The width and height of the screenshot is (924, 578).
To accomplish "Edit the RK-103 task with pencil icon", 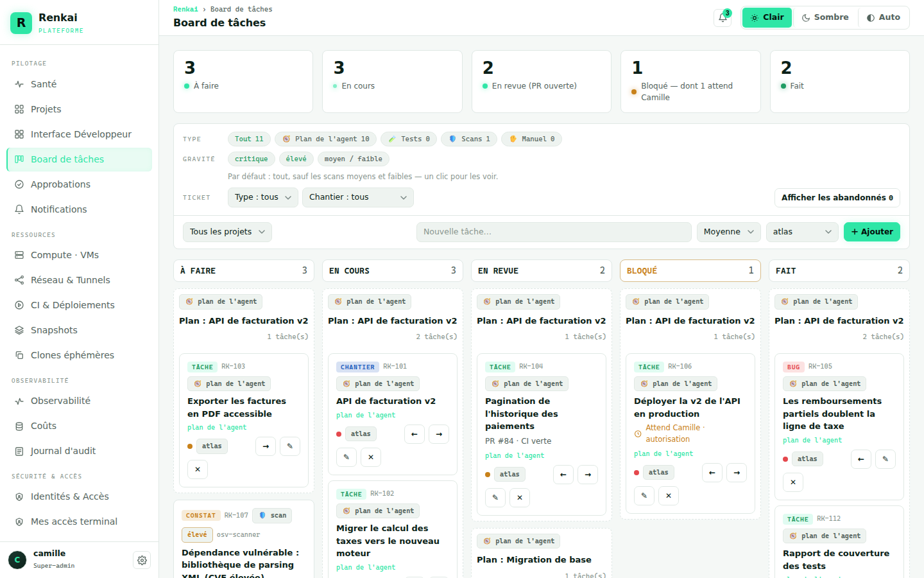I will click(x=290, y=446).
